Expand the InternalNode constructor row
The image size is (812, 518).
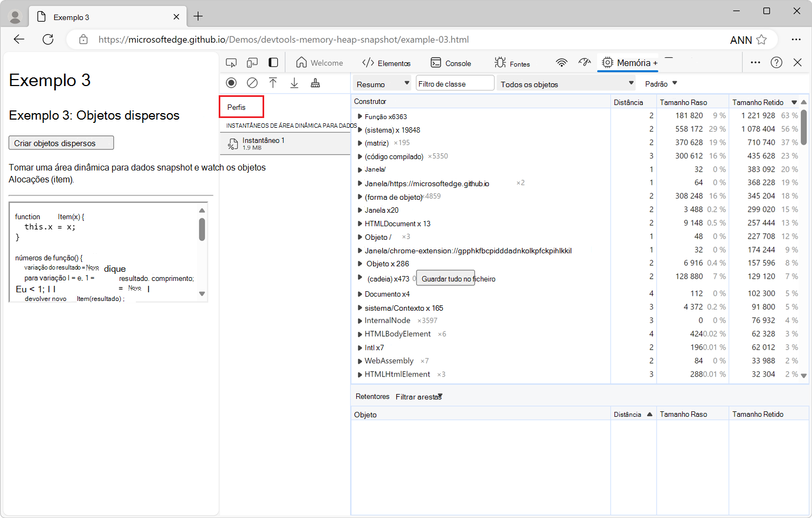pos(360,320)
